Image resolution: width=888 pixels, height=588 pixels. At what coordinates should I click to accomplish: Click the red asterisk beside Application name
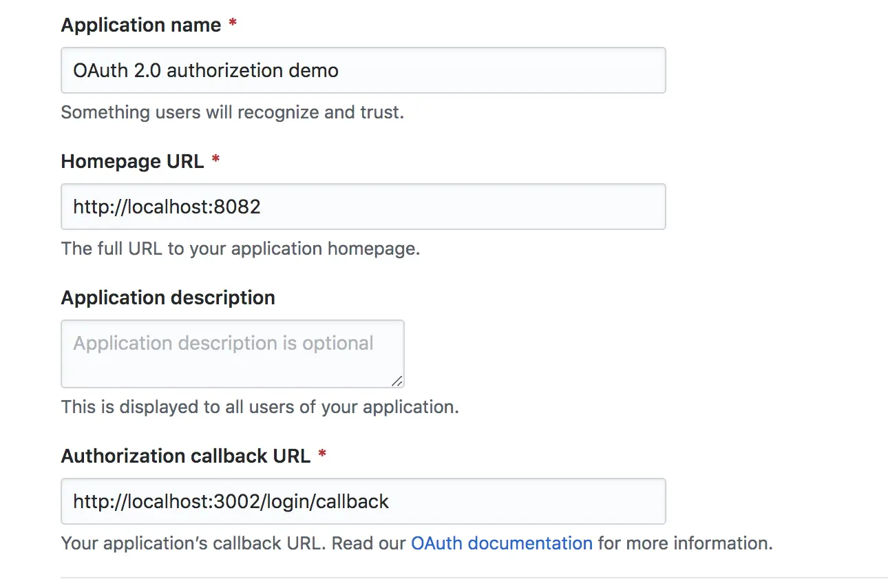[233, 25]
